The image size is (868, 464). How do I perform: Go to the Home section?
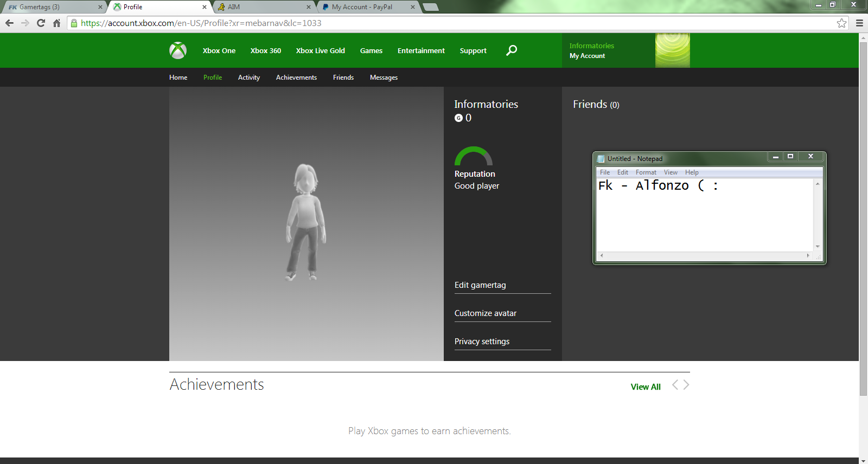tap(178, 78)
